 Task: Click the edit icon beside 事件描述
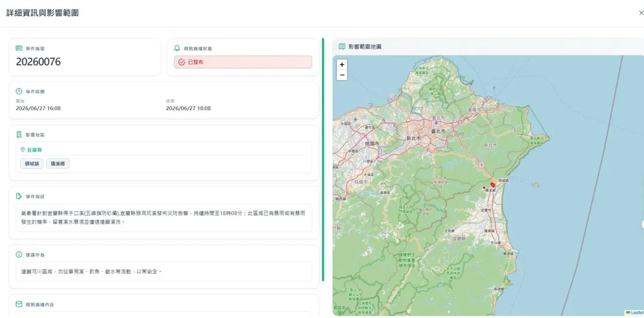click(x=19, y=196)
